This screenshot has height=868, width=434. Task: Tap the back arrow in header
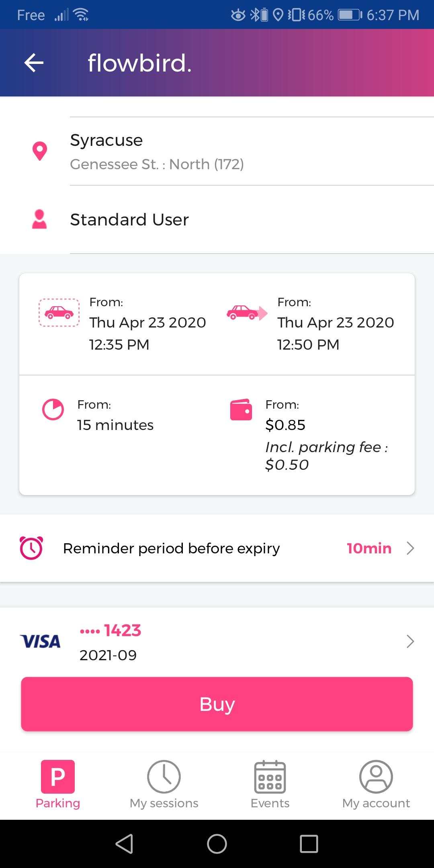[34, 63]
